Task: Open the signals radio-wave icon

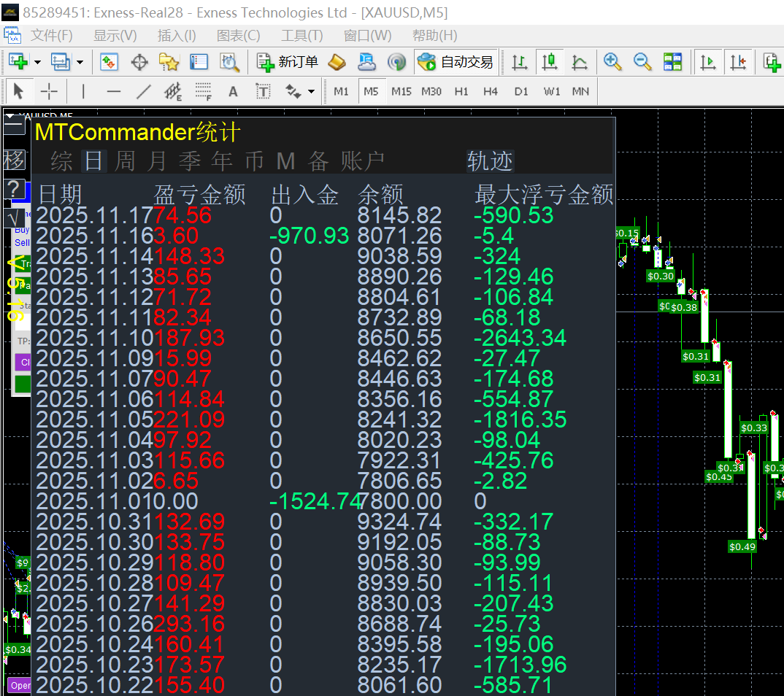Action: pyautogui.click(x=396, y=62)
